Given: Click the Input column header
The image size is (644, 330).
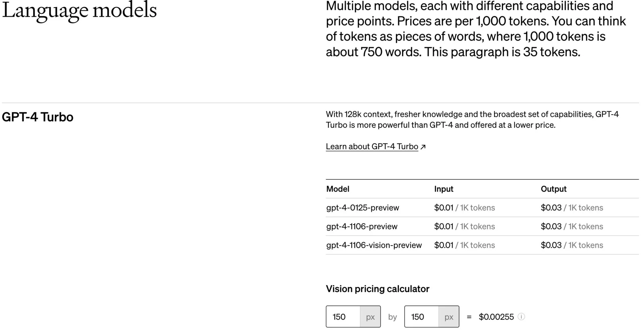Looking at the screenshot, I should [443, 189].
